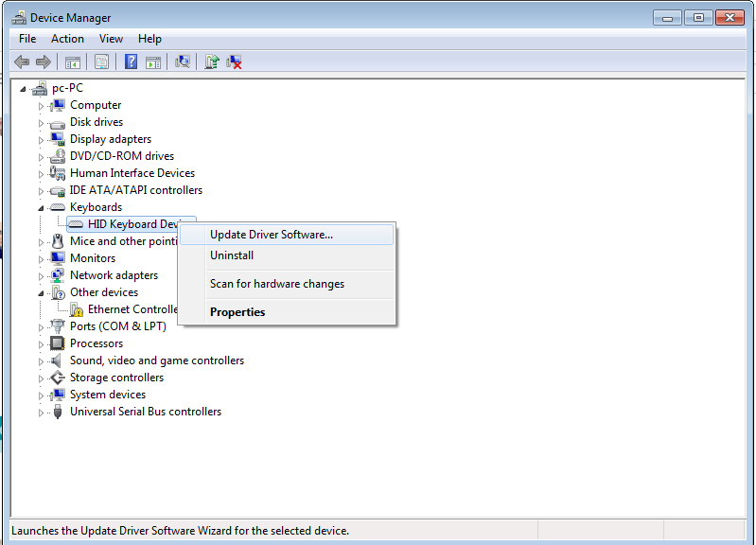Click the Scan for hardware changes toolbar icon

pyautogui.click(x=183, y=62)
